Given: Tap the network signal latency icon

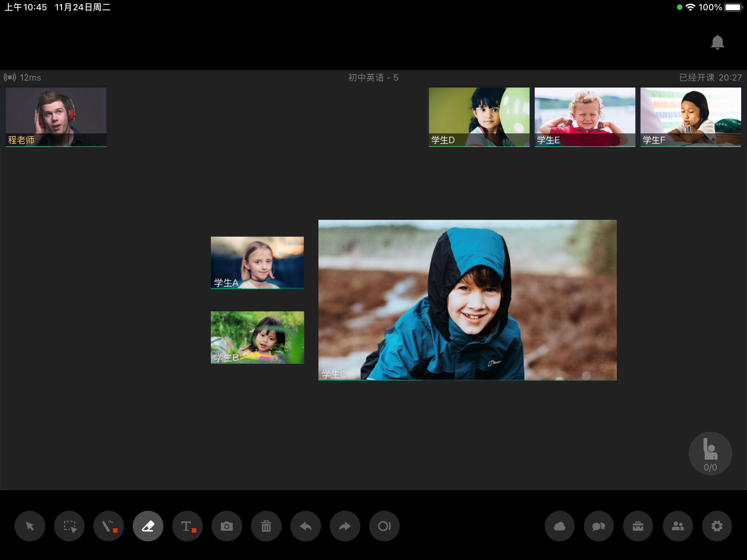Looking at the screenshot, I should tap(10, 77).
